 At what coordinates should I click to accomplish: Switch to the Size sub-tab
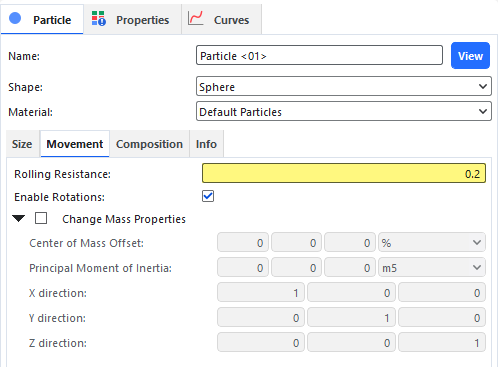(x=22, y=144)
